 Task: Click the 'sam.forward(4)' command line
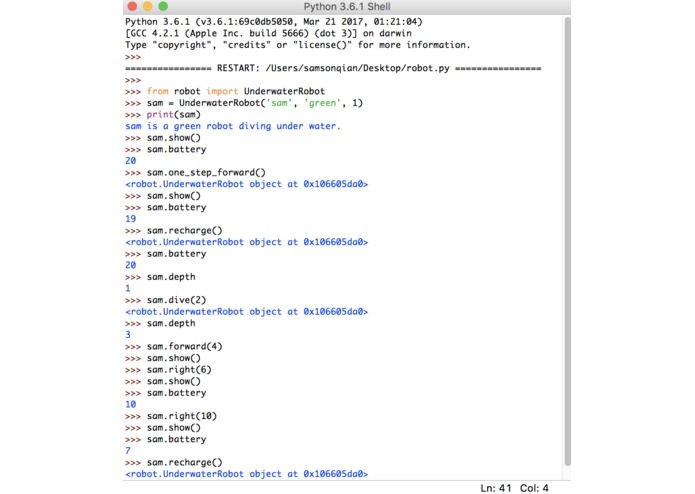pos(184,346)
